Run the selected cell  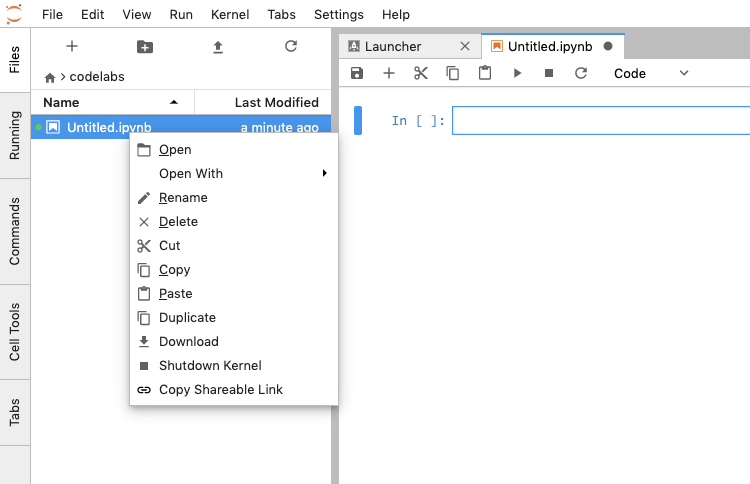point(517,73)
